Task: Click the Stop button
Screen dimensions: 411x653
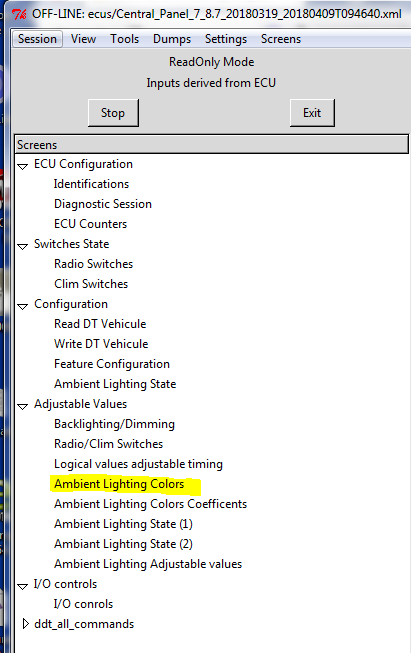Action: coord(113,113)
